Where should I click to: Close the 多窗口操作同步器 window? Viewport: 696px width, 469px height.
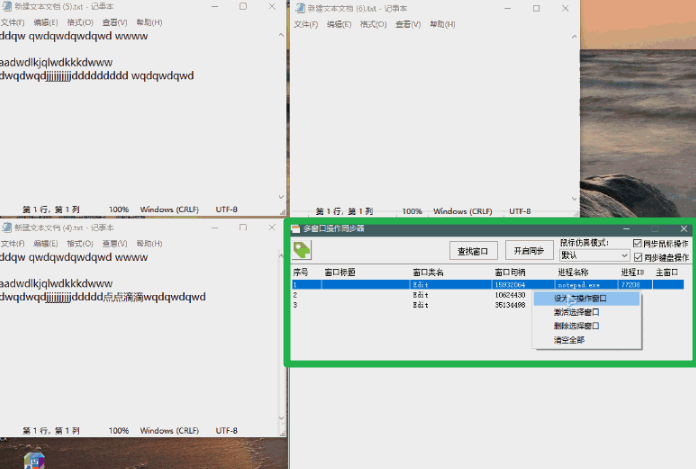684,229
